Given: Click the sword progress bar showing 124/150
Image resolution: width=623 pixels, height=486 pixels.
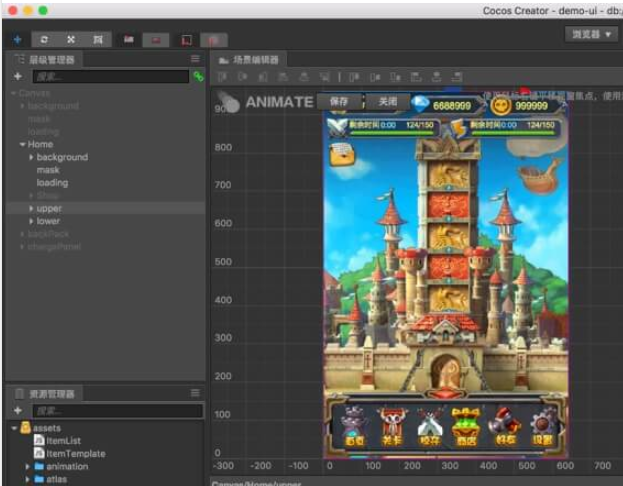Looking at the screenshot, I should tap(383, 128).
